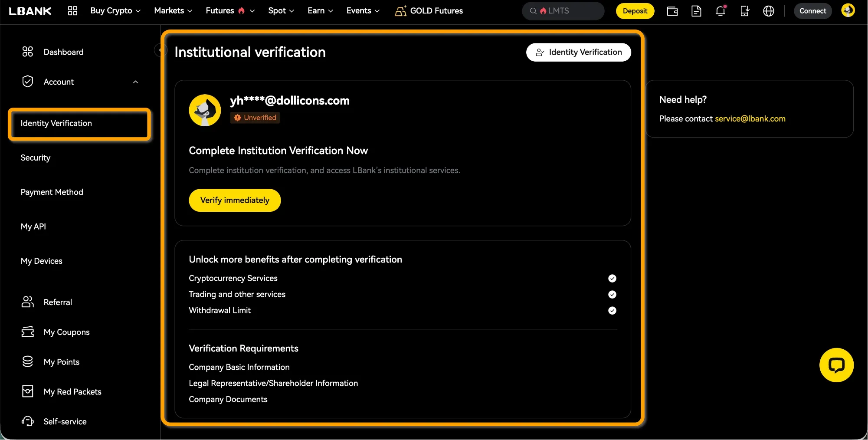Open the notifications bell icon
868x440 pixels.
[x=721, y=11]
